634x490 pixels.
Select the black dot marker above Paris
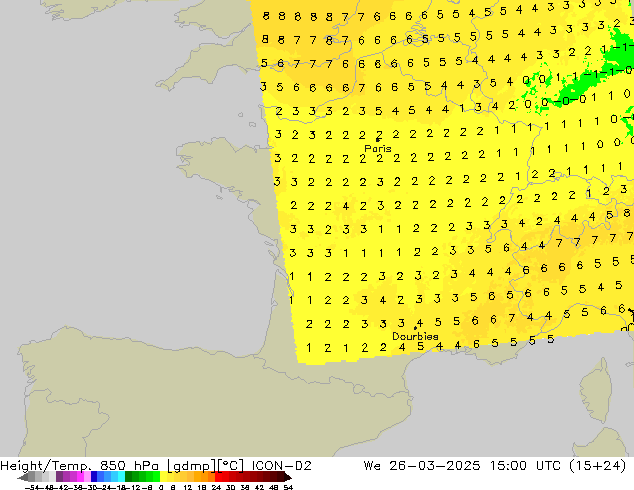pos(378,140)
